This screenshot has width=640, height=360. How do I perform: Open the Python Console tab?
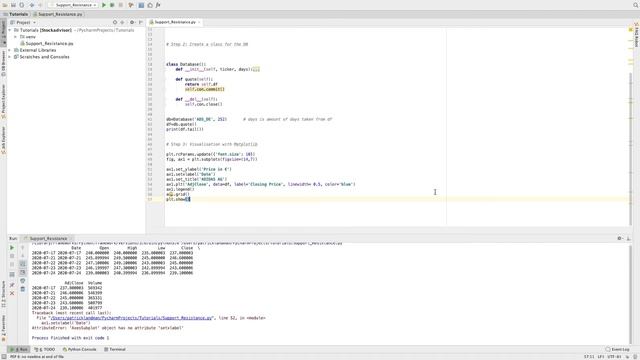[x=80, y=349]
